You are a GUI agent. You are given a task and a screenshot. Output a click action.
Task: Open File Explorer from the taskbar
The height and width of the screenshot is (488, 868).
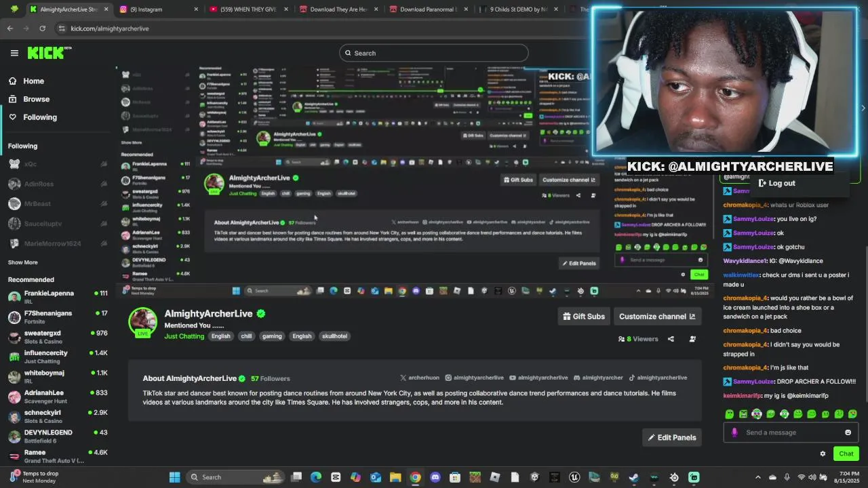click(x=395, y=477)
